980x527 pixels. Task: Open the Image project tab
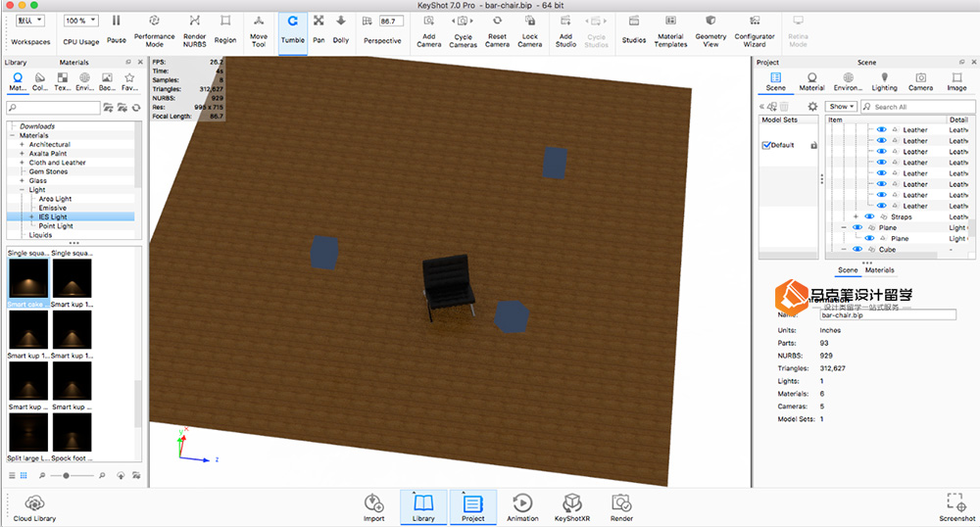[956, 82]
